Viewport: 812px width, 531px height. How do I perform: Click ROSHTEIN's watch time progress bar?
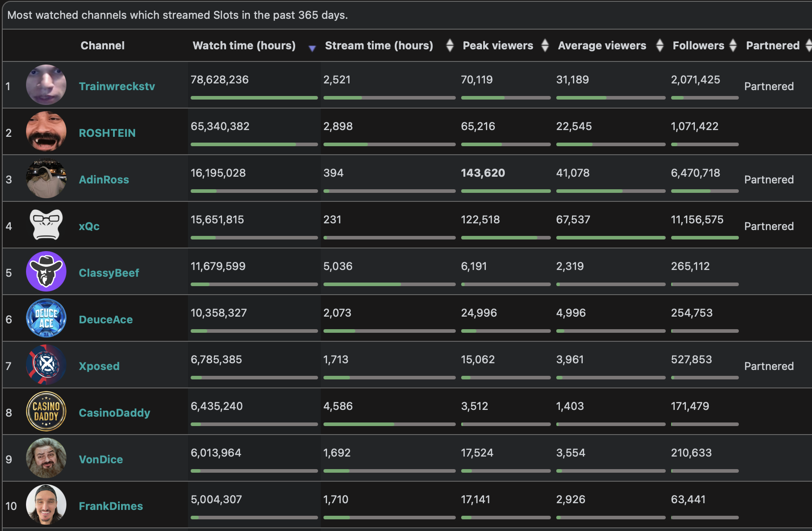pos(254,144)
